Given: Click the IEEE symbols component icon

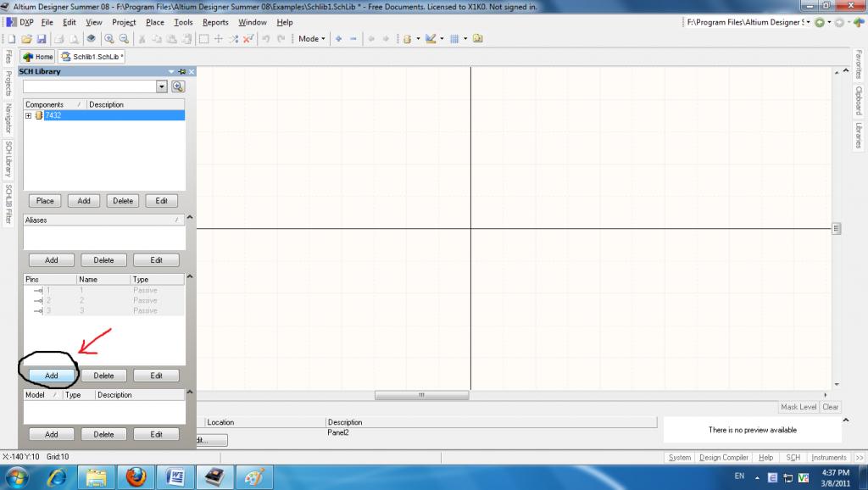Looking at the screenshot, I should (x=407, y=39).
